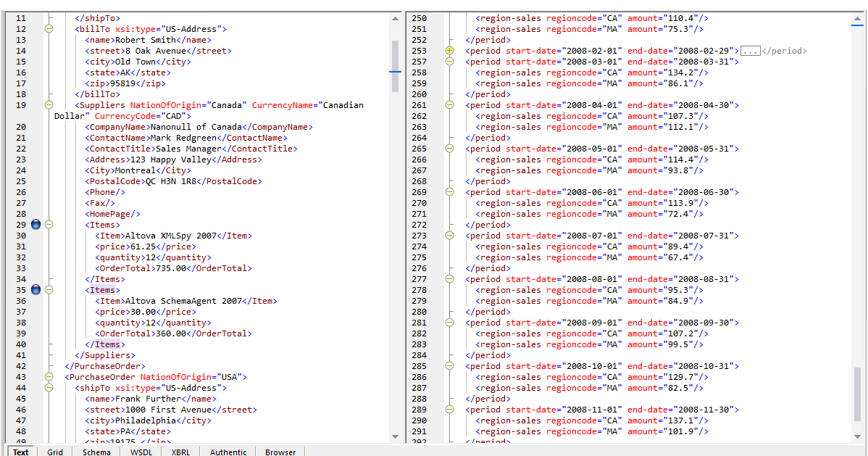Click the bookmark icon on line 29
This screenshot has width=868, height=456.
click(36, 225)
